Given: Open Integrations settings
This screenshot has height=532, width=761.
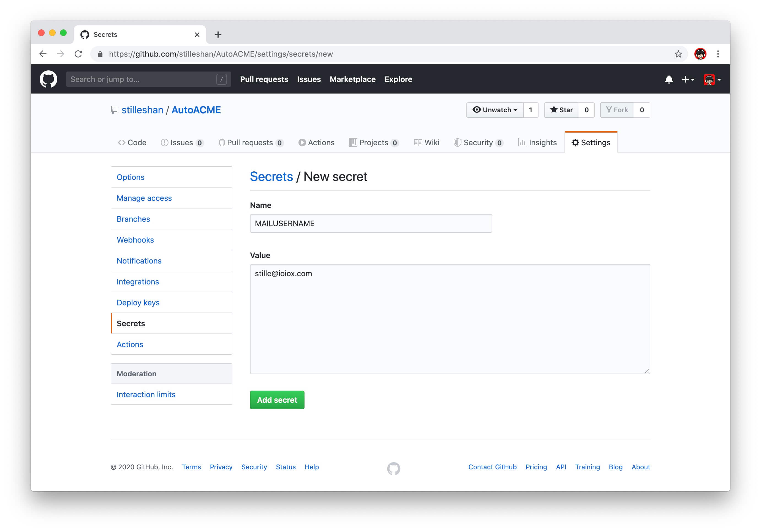Looking at the screenshot, I should [171, 281].
